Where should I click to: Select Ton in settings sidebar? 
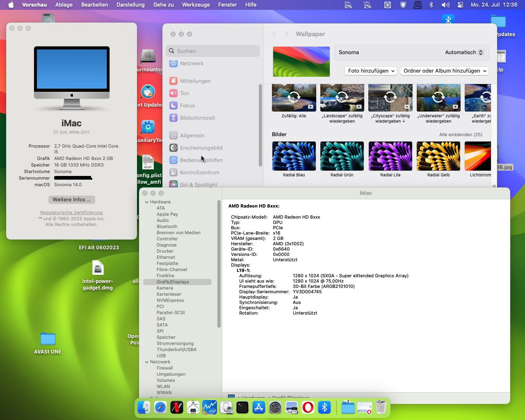(x=185, y=93)
